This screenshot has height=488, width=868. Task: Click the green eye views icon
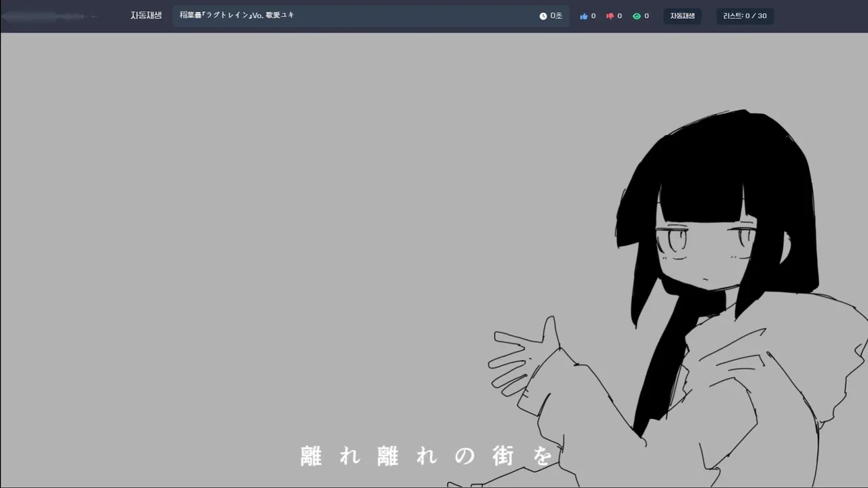637,16
